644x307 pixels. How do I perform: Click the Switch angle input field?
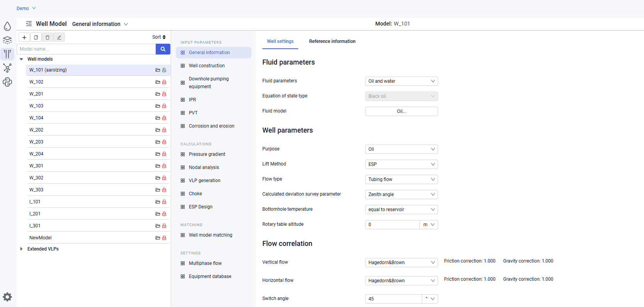pyautogui.click(x=393, y=299)
